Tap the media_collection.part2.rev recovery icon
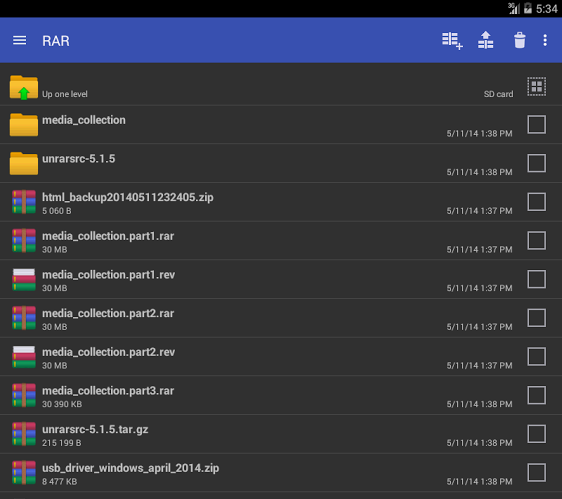This screenshot has height=499, width=562. (24, 357)
